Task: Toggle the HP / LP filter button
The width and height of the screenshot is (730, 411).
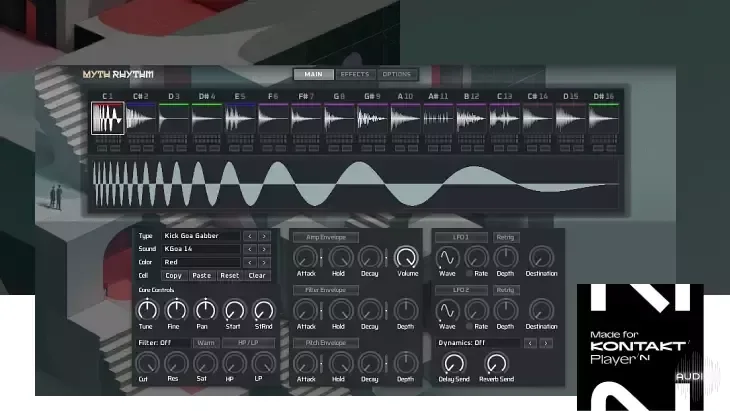Action: pyautogui.click(x=249, y=343)
